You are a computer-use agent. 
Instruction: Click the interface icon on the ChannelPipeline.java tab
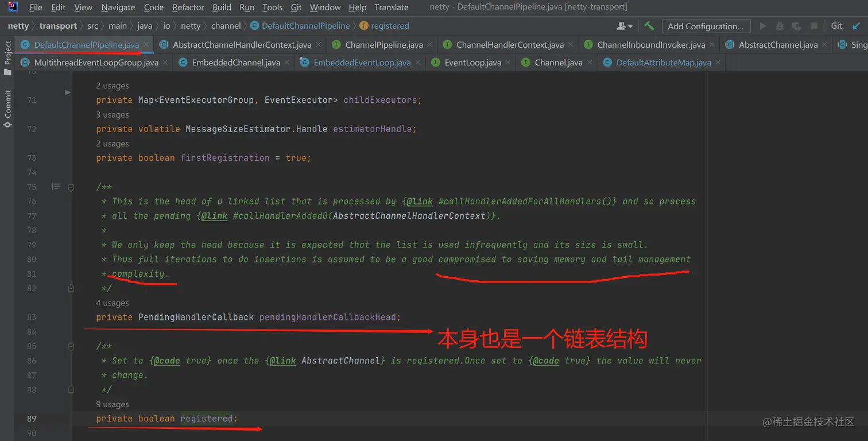336,44
